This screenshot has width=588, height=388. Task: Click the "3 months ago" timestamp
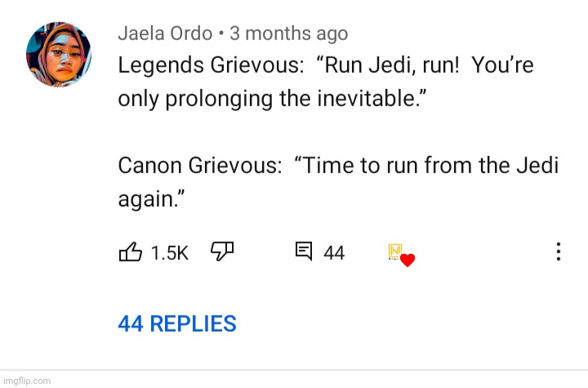289,33
